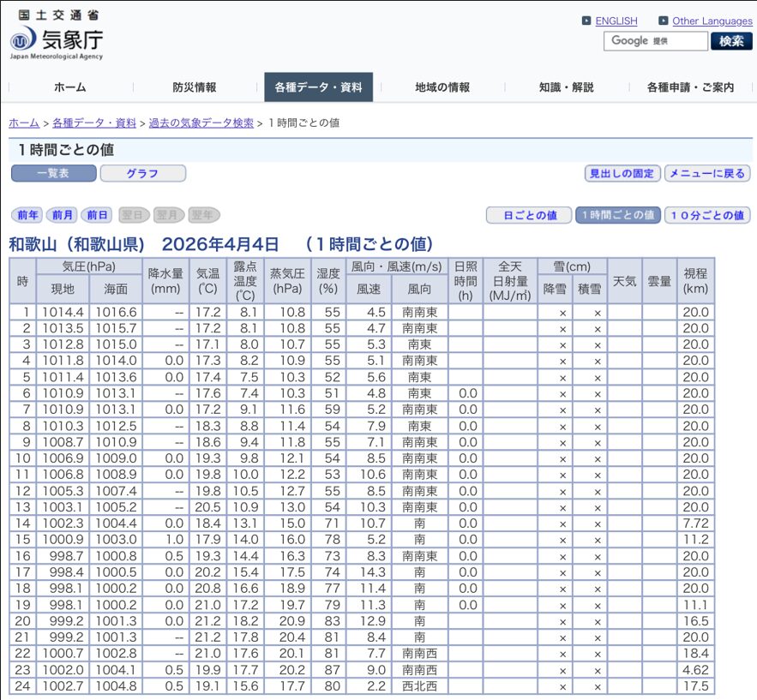Open the 地域の情報 navigation item
Image resolution: width=757 pixels, height=700 pixels.
tap(442, 87)
